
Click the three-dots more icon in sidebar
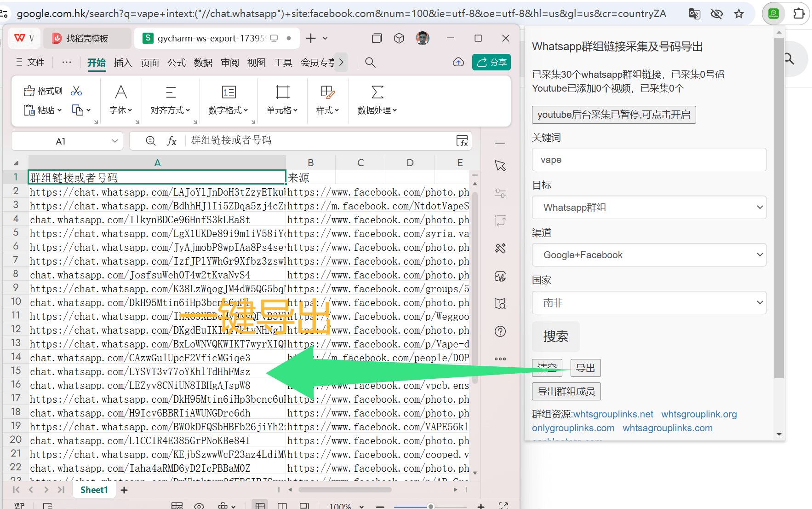click(x=500, y=359)
